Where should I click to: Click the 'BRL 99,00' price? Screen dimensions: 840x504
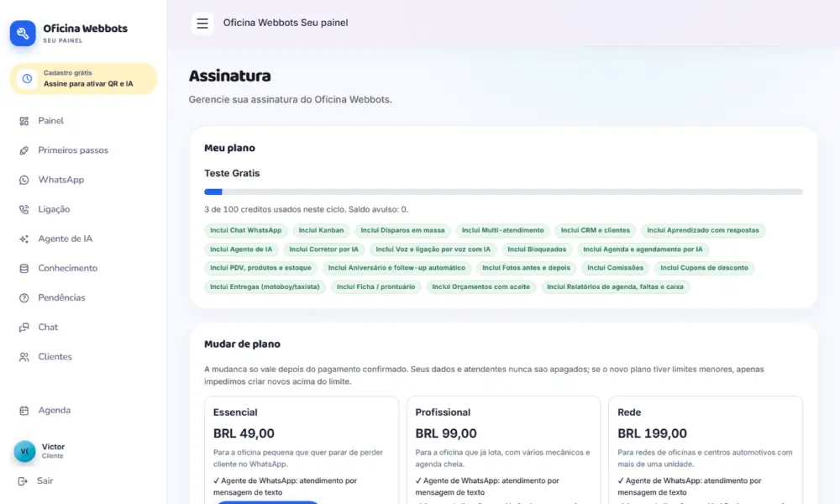click(x=446, y=433)
